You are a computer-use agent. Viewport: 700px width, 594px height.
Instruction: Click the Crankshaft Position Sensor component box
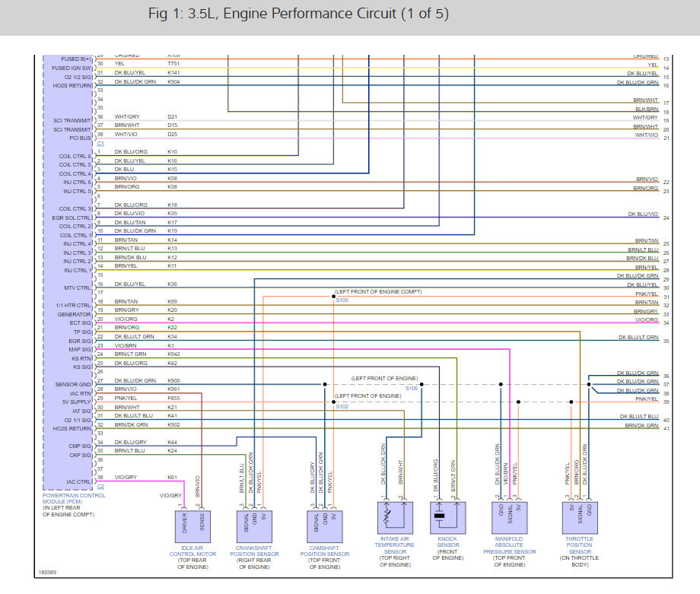click(254, 526)
